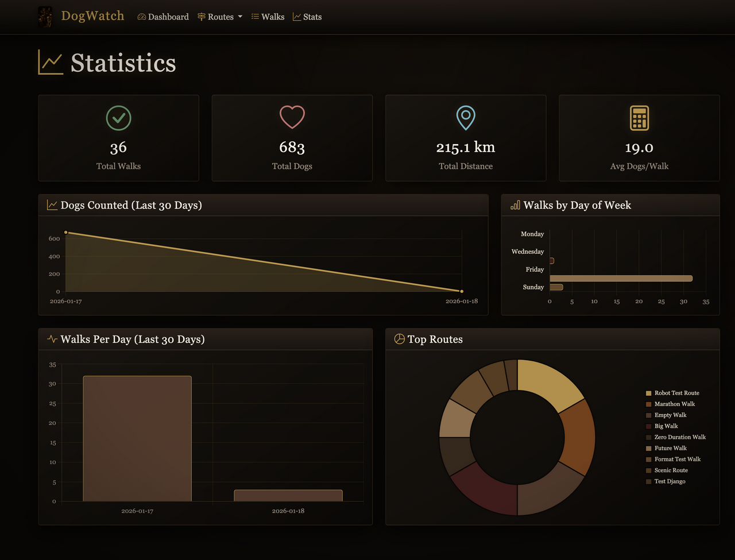
Task: Click the calculator icon for Avg Dogs/Walk
Action: click(639, 118)
